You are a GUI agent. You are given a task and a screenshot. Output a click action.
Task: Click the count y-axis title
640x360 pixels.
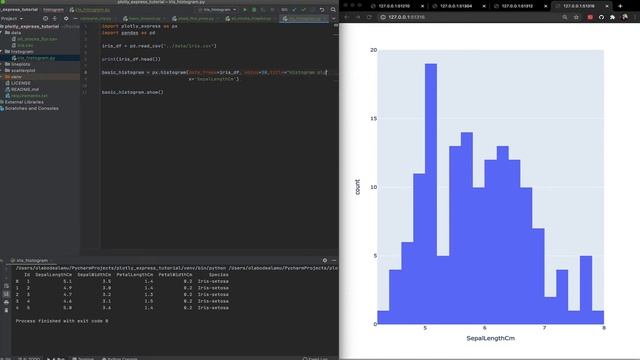point(358,187)
